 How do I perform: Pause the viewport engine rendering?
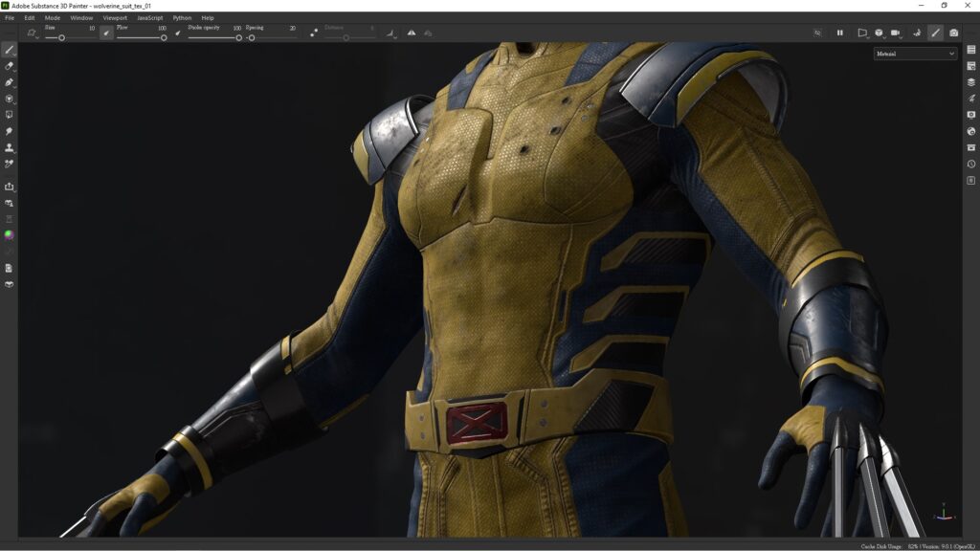(840, 32)
